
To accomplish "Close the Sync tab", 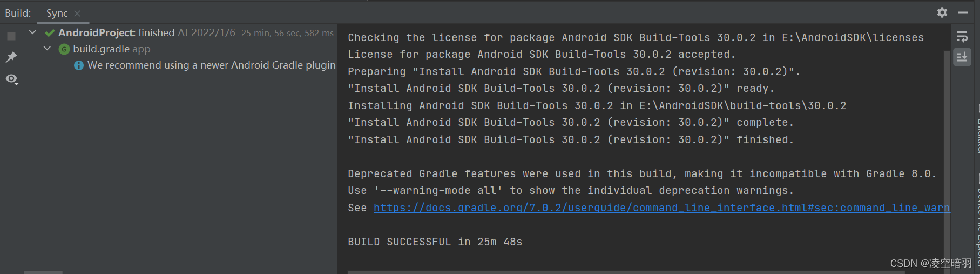I will [77, 14].
